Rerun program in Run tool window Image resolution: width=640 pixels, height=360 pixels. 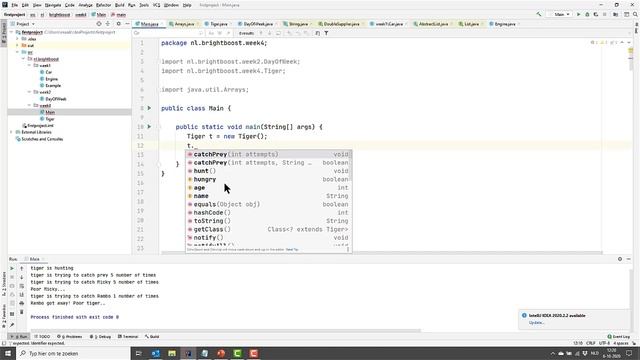(x=12, y=268)
